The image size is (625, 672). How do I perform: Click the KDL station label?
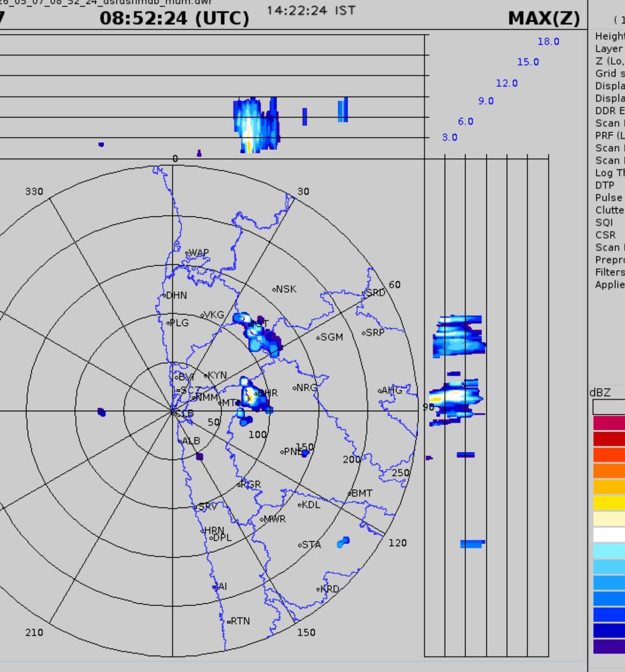tap(310, 505)
